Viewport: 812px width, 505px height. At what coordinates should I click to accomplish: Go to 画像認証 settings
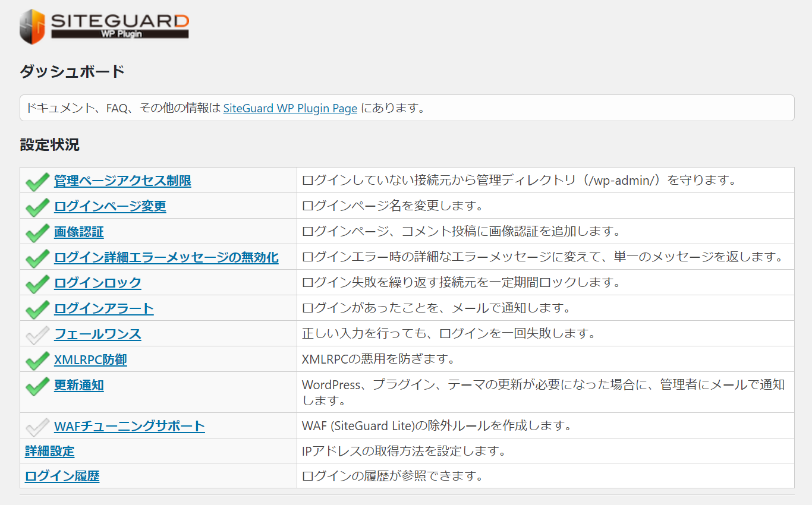click(79, 232)
